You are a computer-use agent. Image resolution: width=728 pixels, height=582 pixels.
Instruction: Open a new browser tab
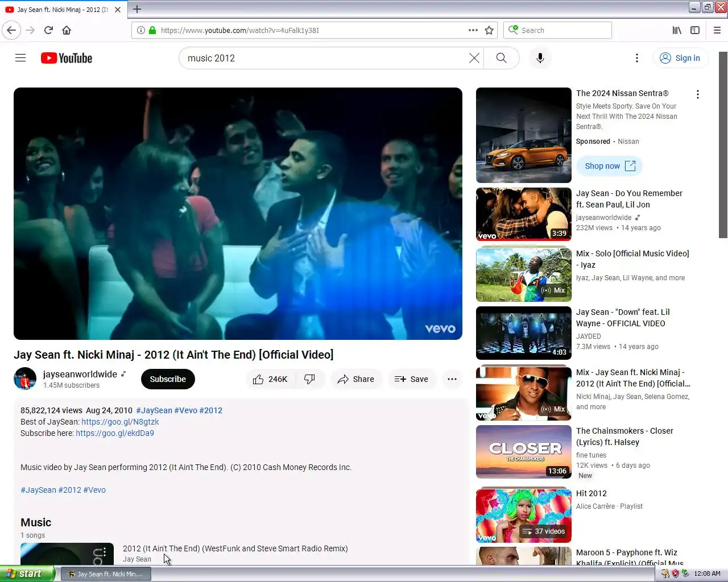[x=137, y=9]
